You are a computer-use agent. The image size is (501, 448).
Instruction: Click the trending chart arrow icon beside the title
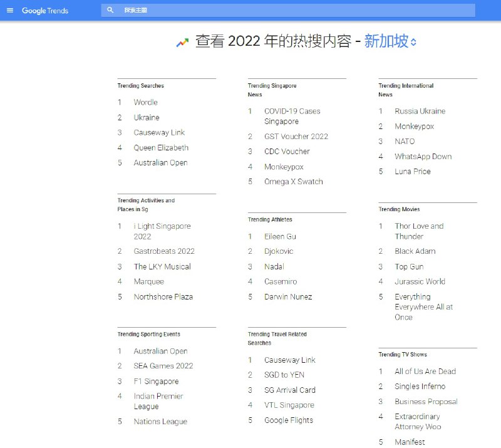tap(181, 41)
